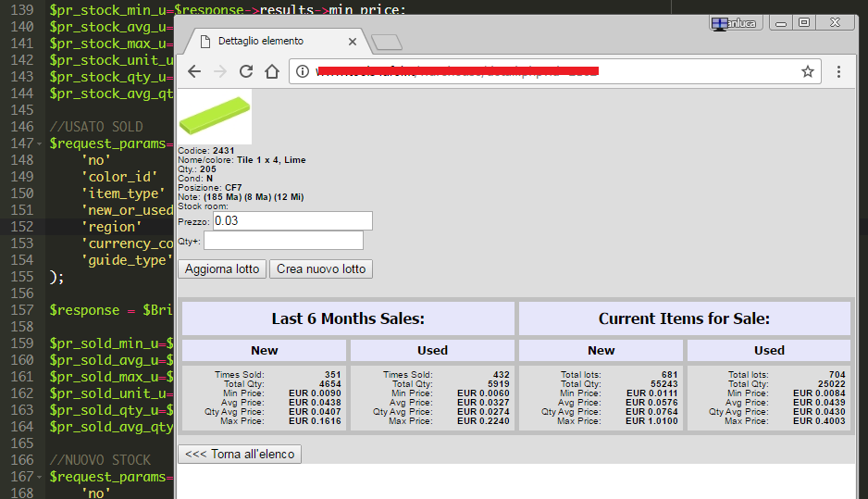This screenshot has height=499, width=868.
Task: Go back in browser history
Action: point(194,71)
